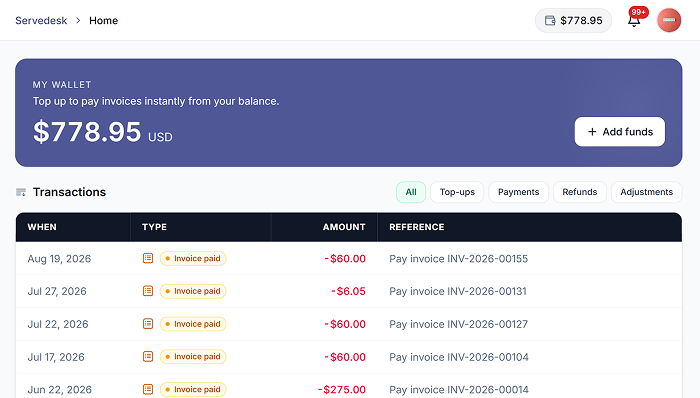Click the 99+ notification badge

pyautogui.click(x=638, y=12)
